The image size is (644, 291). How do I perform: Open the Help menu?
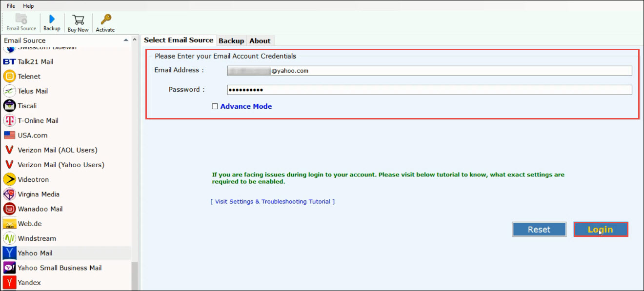pyautogui.click(x=28, y=6)
